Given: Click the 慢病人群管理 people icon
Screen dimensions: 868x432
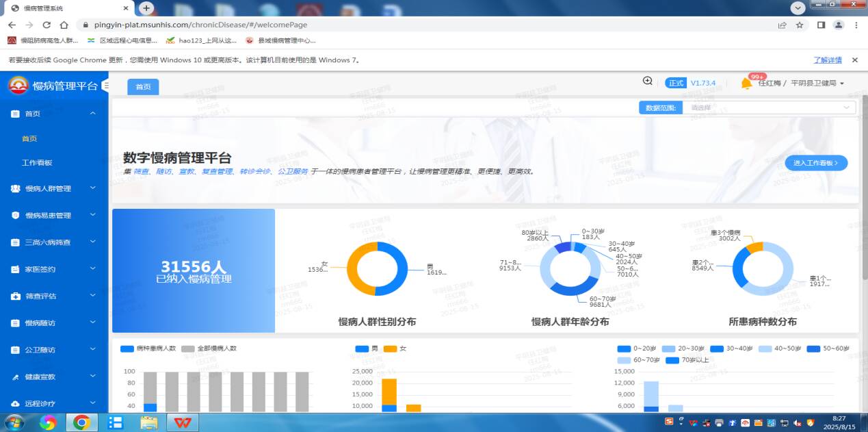Looking at the screenshot, I should pos(15,188).
